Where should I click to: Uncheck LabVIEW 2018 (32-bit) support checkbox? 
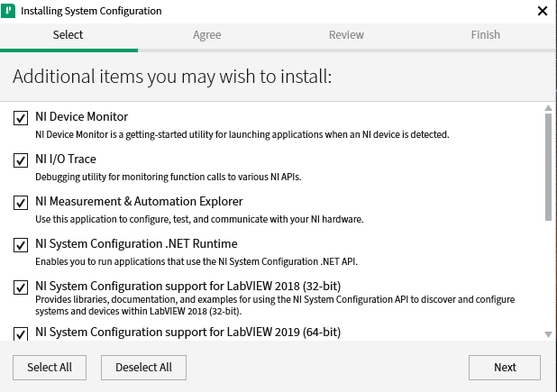[21, 287]
